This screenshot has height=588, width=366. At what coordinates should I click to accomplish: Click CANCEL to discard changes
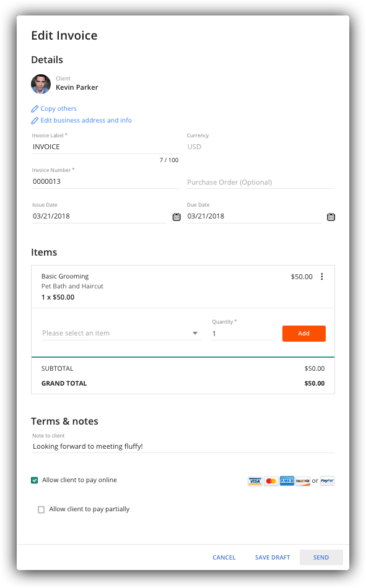coord(224,557)
